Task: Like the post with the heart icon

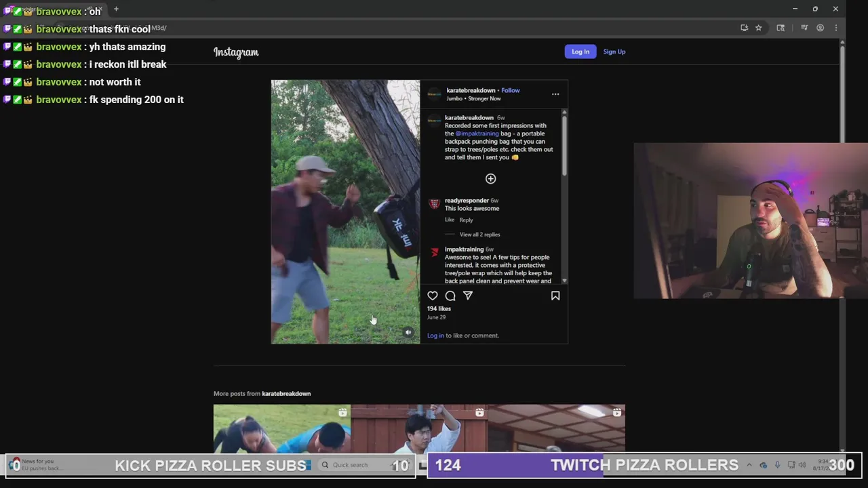Action: coord(433,296)
